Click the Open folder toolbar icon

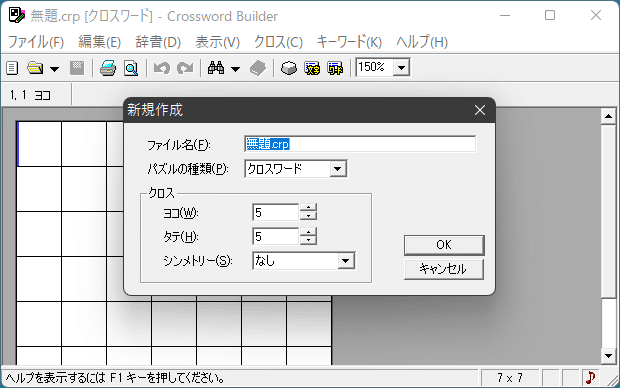tap(35, 68)
